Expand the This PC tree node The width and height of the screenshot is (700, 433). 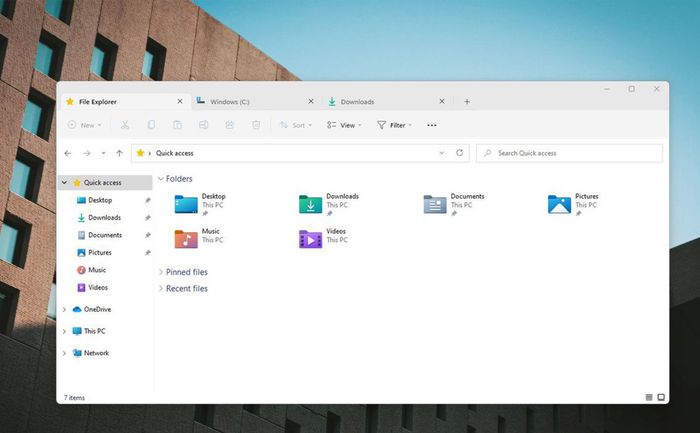point(64,331)
